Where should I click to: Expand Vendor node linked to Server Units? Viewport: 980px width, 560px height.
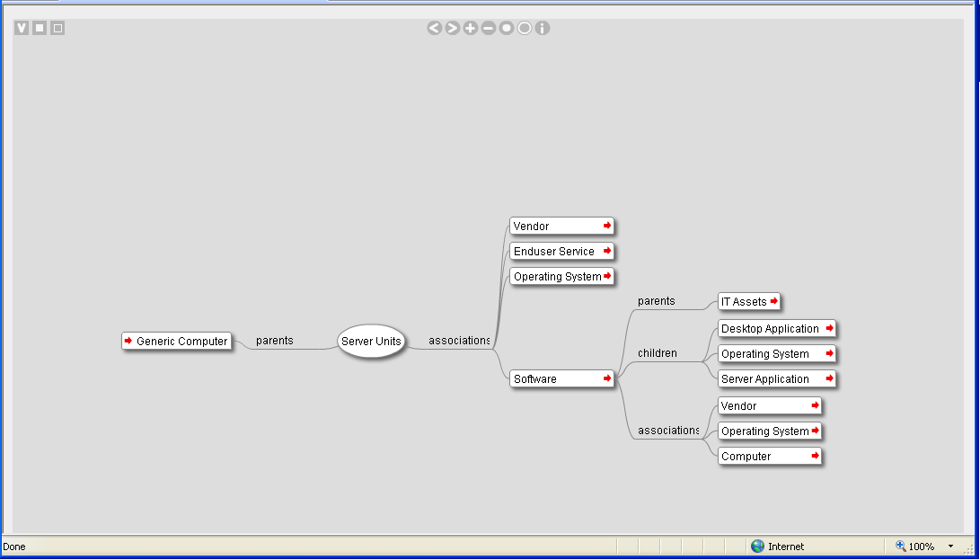coord(607,226)
